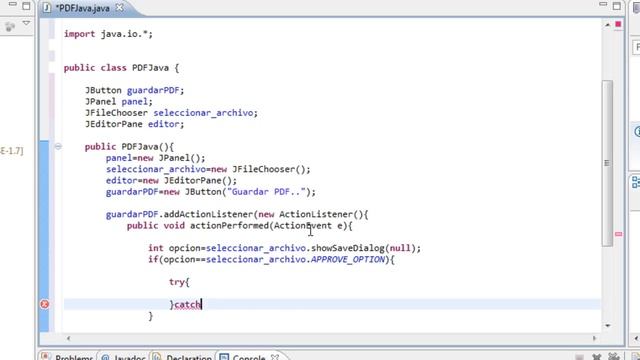Image resolution: width=640 pixels, height=360 pixels.
Task: Click the Console remove all terminated icon
Action: coord(613,357)
